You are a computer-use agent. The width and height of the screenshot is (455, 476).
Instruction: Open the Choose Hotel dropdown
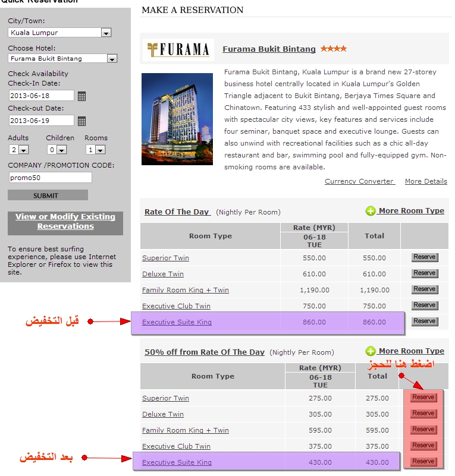pos(62,58)
